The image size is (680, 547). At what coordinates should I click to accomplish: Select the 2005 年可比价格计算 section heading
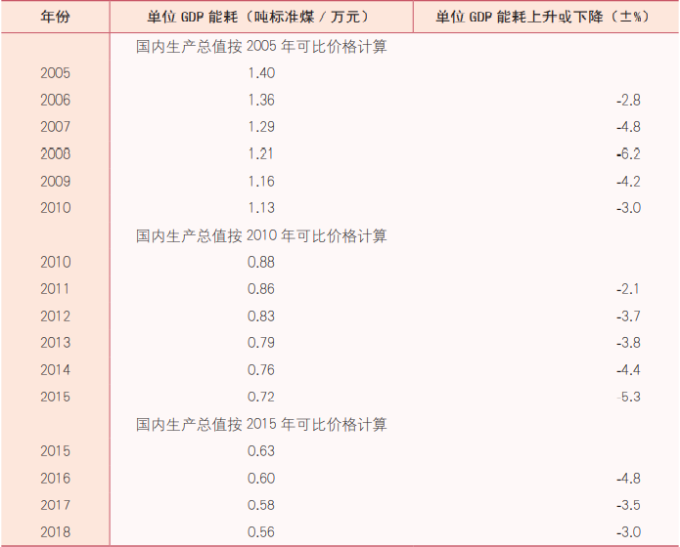[x=261, y=46]
